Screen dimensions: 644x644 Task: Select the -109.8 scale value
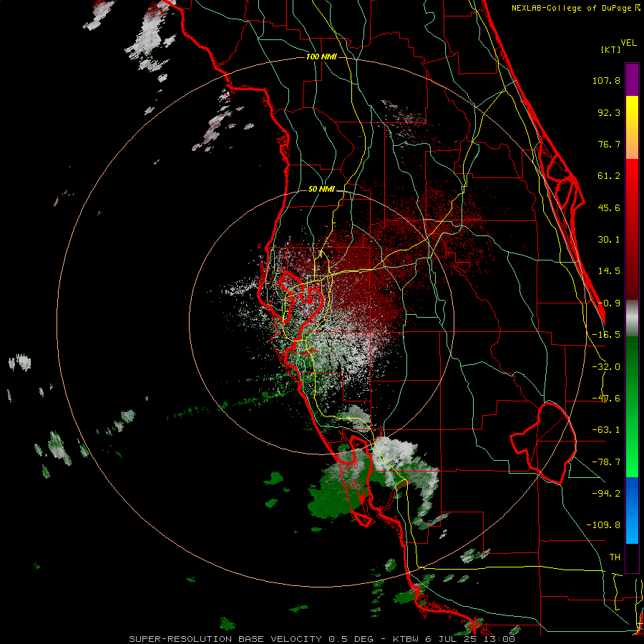point(604,525)
